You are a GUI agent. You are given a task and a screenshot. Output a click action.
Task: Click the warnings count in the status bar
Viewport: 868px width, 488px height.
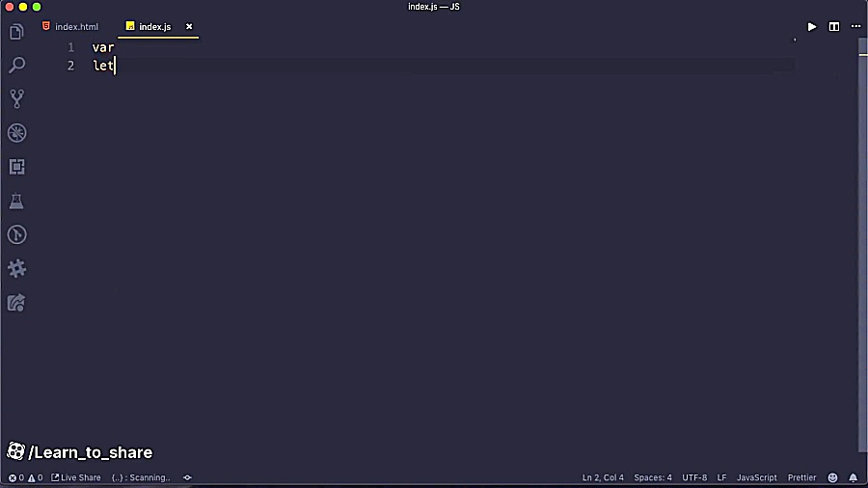click(x=36, y=477)
